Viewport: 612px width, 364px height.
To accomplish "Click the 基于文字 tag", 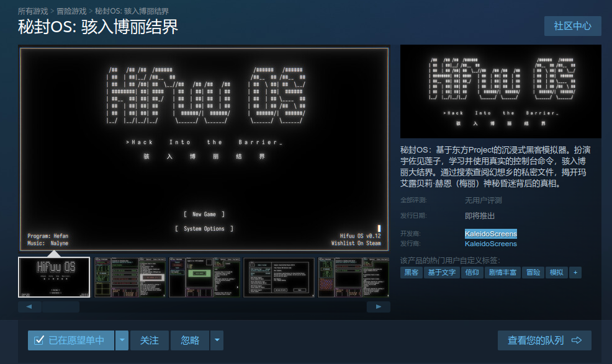I will [x=443, y=272].
